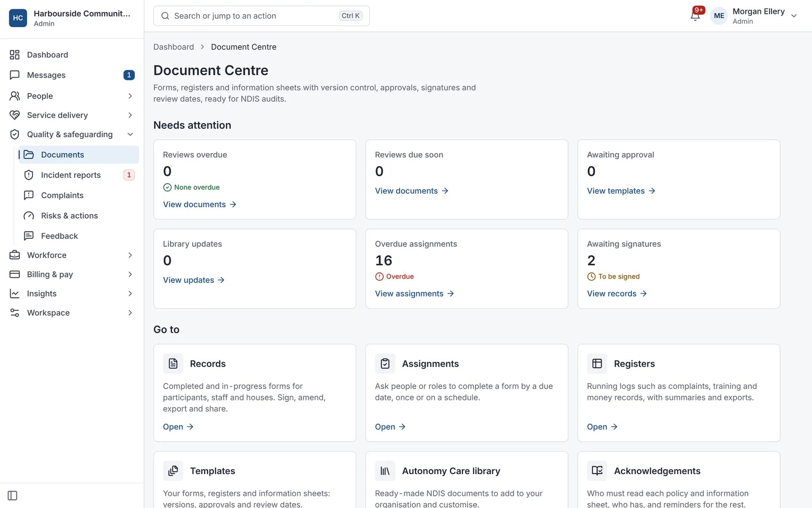Click the Incident reports count badge
This screenshot has height=508, width=812.
pyautogui.click(x=129, y=175)
